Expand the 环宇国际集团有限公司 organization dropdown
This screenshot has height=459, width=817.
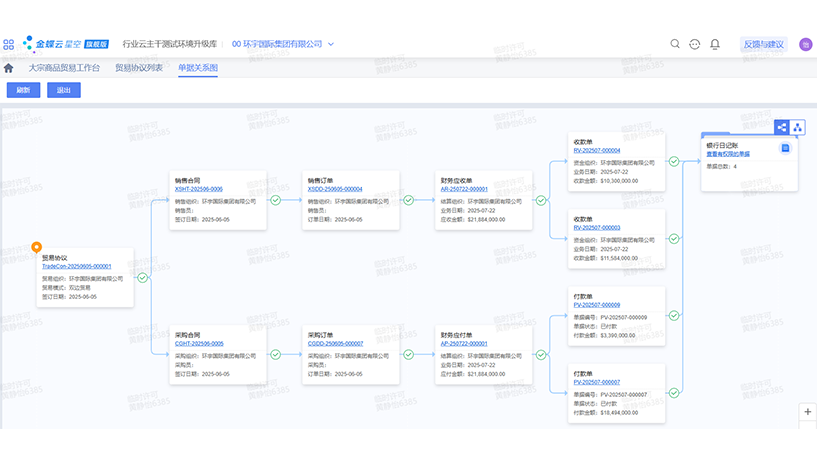pyautogui.click(x=331, y=44)
